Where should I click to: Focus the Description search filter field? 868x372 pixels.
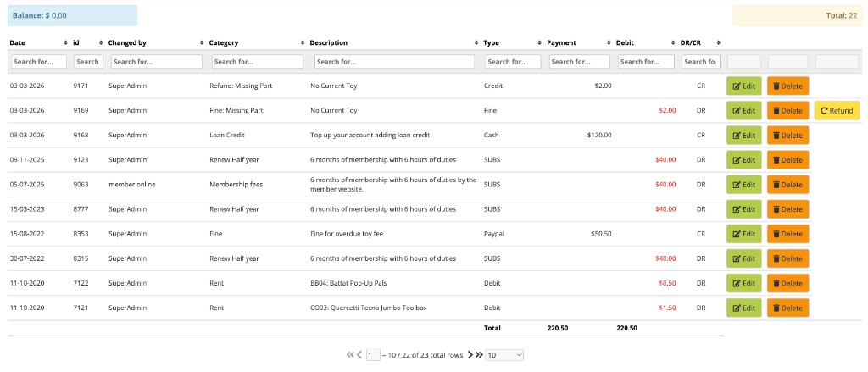pyautogui.click(x=395, y=62)
